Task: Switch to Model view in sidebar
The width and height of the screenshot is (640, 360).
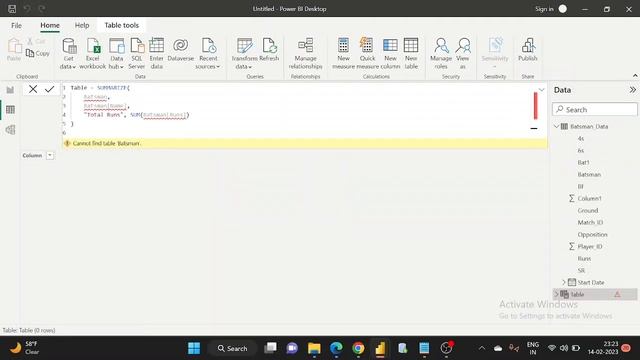Action: [x=10, y=130]
